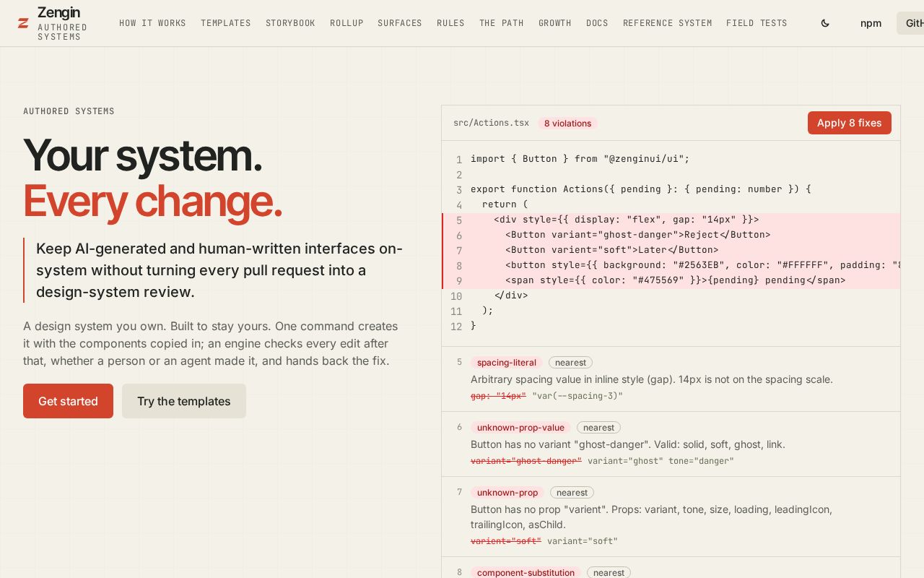This screenshot has width=924, height=578.
Task: Click the nearest badge beside spacing-literal
Action: click(x=570, y=363)
